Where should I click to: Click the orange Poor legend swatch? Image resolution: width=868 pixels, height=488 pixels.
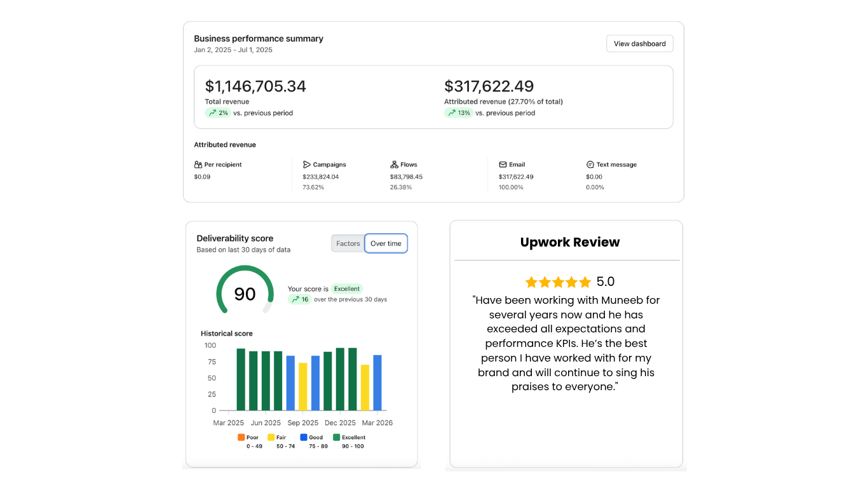tap(241, 437)
